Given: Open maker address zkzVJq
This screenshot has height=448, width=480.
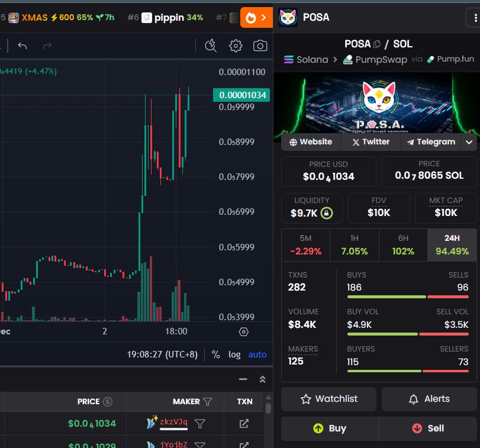Looking at the screenshot, I should point(173,422).
